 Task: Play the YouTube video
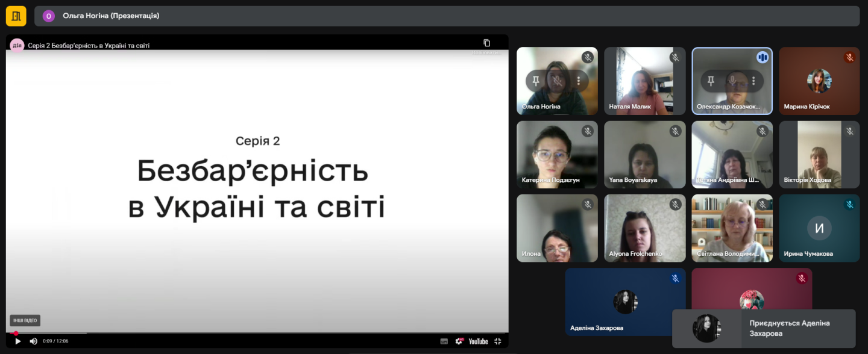coord(18,341)
